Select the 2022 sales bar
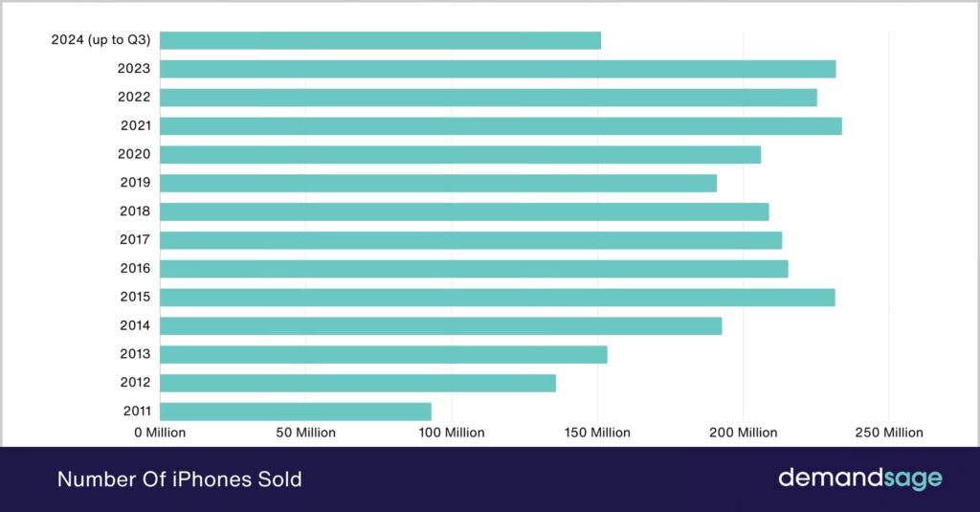 (x=488, y=98)
